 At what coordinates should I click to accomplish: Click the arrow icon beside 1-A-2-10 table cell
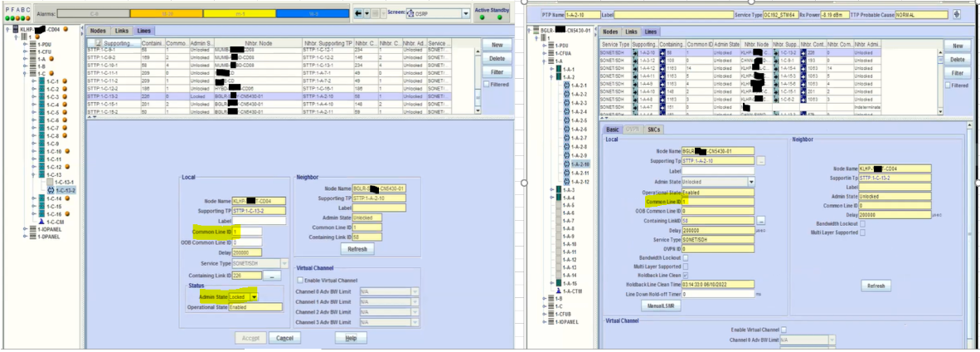coord(636,54)
